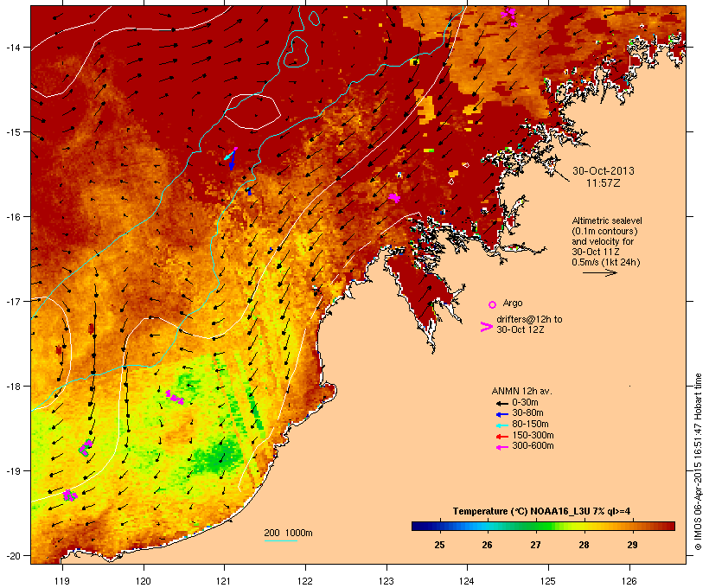Image resolution: width=709 pixels, height=588 pixels.
Task: Click the '150-300m' depth label
Action: coord(533,435)
